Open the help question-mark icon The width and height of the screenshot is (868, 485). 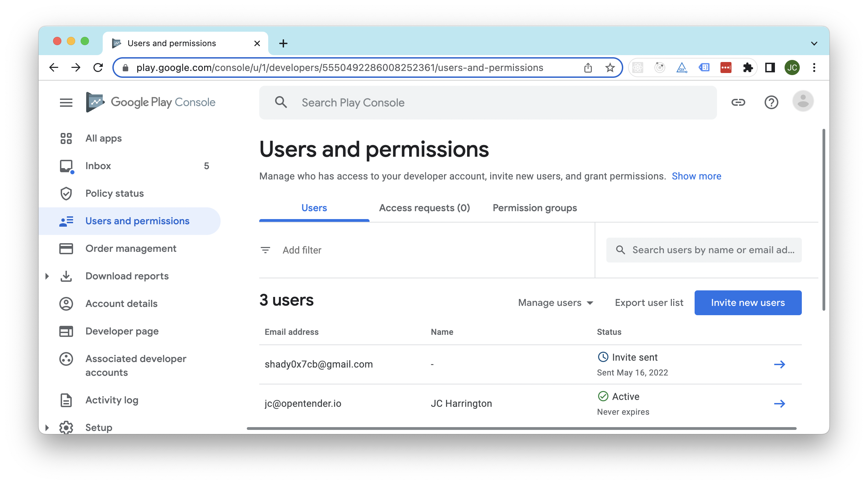tap(771, 102)
